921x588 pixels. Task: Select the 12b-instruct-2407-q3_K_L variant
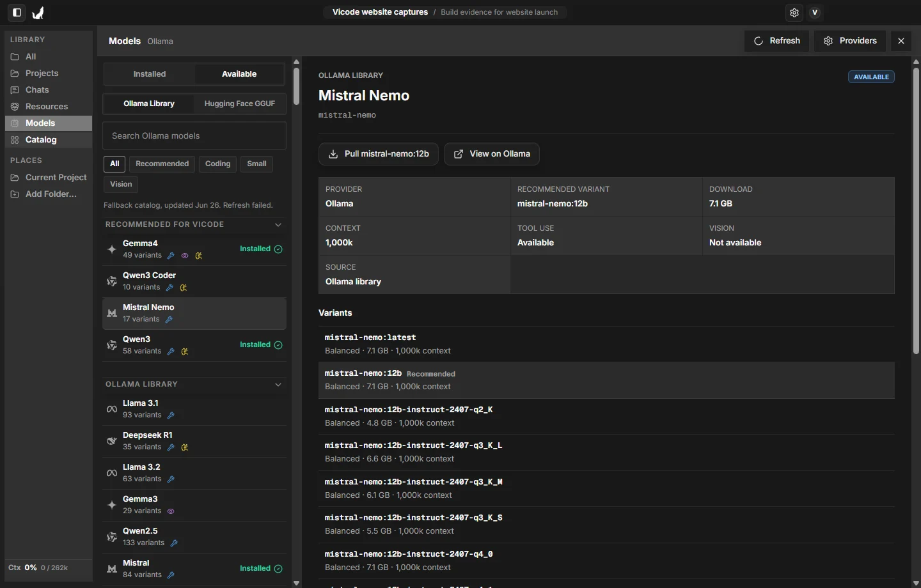click(606, 453)
